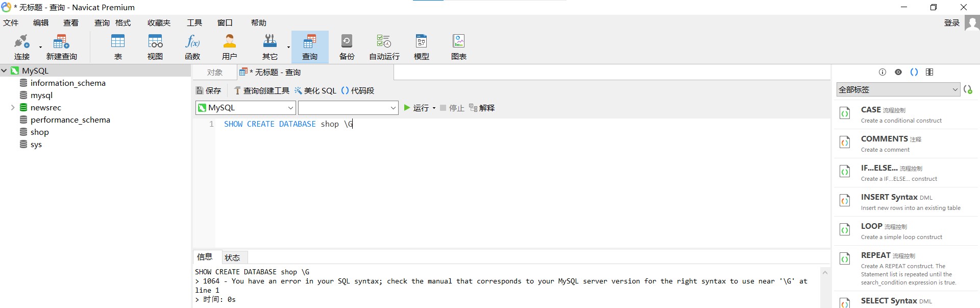
Task: Click Beautify SQL (美化 SQL)
Action: (x=315, y=91)
